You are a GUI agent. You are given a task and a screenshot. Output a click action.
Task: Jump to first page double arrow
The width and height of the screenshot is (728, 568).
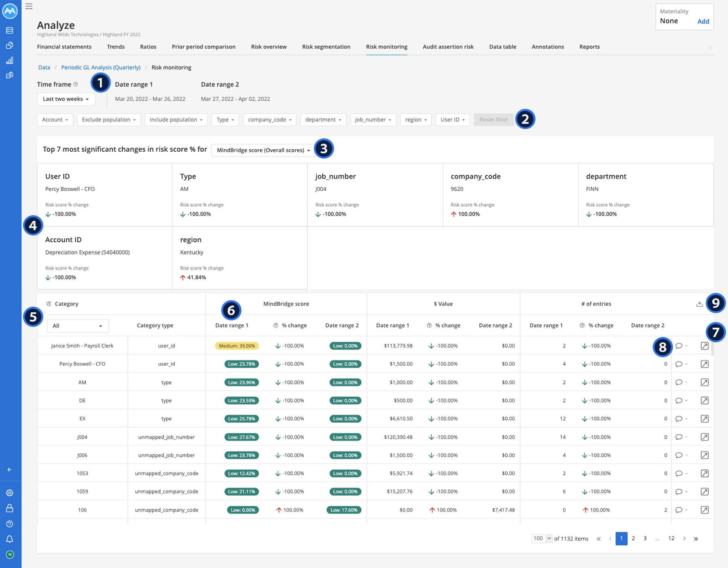[x=599, y=538]
